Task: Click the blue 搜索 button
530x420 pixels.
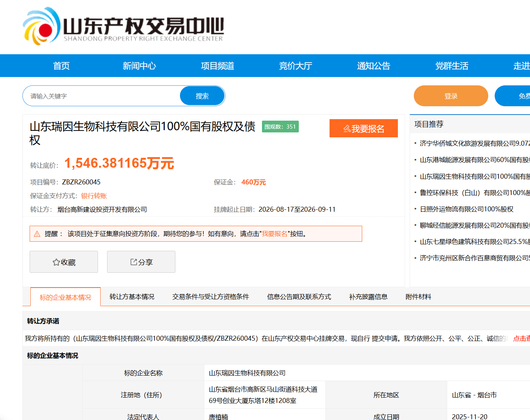Action: tap(202, 96)
